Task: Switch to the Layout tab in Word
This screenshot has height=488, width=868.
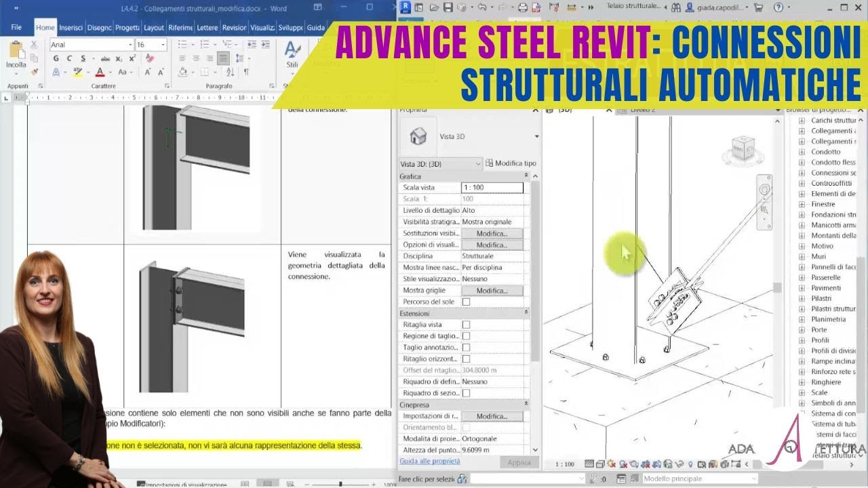Action: coord(154,28)
